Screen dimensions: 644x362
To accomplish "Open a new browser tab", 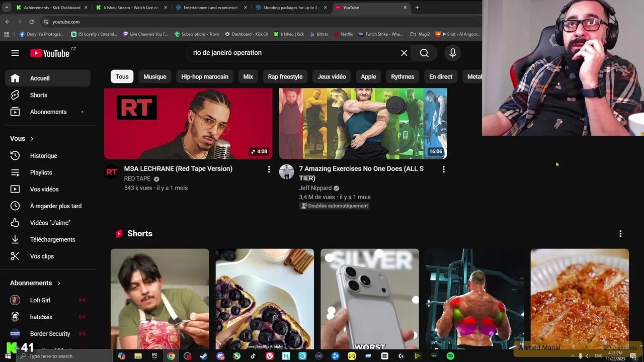I will click(417, 8).
